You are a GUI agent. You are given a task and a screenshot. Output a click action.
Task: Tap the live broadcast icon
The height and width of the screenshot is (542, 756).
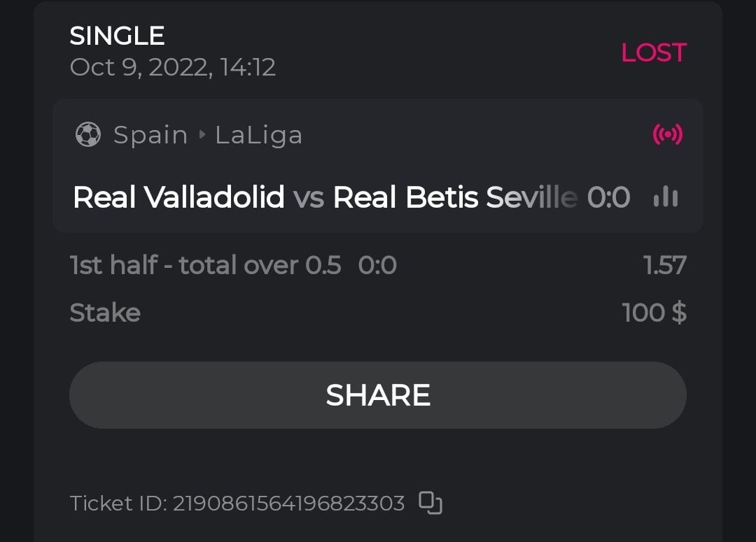[667, 134]
